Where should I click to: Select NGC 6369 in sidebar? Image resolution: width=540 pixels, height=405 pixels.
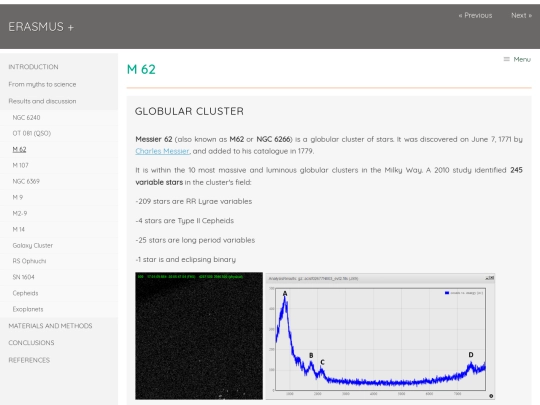(26, 181)
